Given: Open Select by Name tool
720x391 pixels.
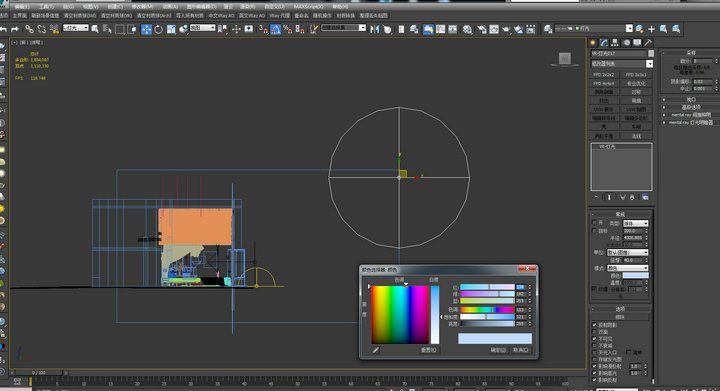Looking at the screenshot, I should 107,29.
